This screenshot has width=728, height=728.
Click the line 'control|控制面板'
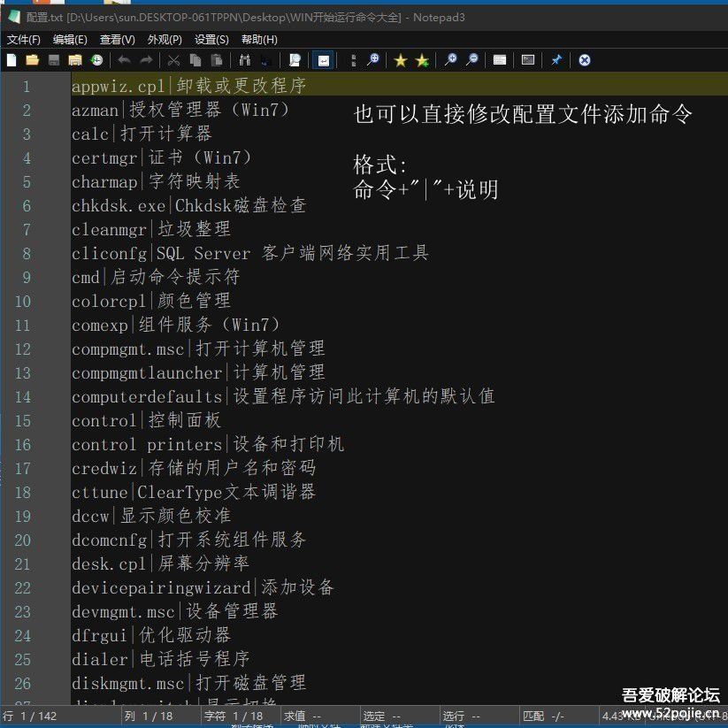pos(146,421)
